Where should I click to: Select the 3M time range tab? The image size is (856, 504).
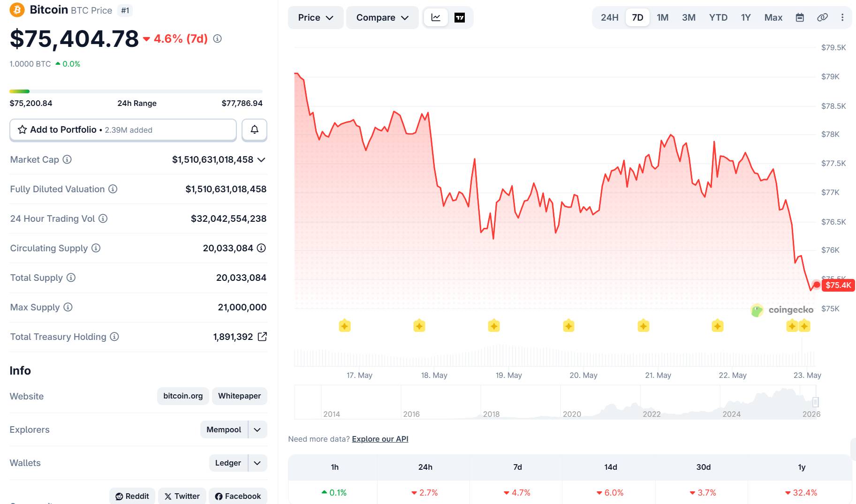click(x=689, y=17)
